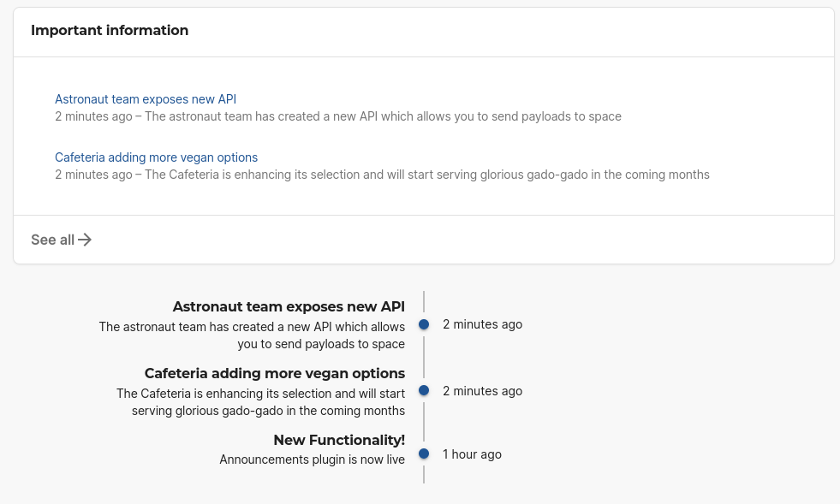840x504 pixels.
Task: Click 2 minutes ago beside Cafeteria timeline dot
Action: click(482, 391)
